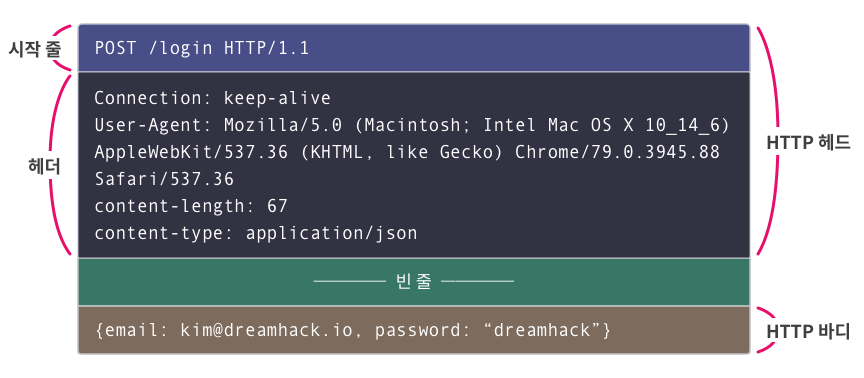Click the large pink bracket beside HTTP 헤드
864x378 pixels.
tap(768, 141)
